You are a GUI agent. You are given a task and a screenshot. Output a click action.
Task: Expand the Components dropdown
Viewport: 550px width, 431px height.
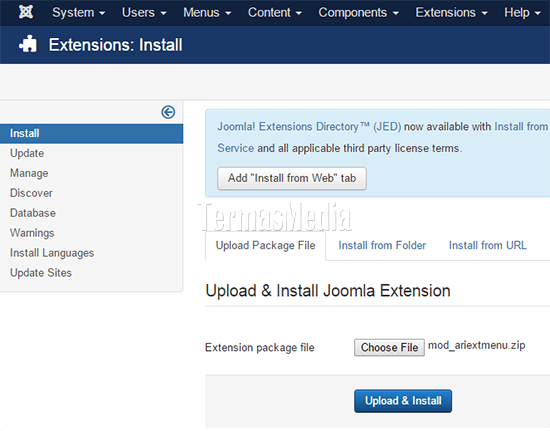coord(358,13)
